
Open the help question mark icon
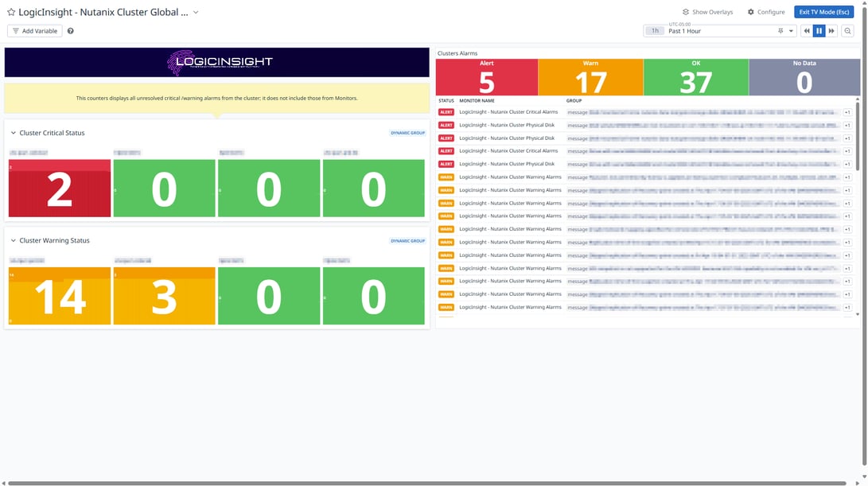(x=70, y=31)
